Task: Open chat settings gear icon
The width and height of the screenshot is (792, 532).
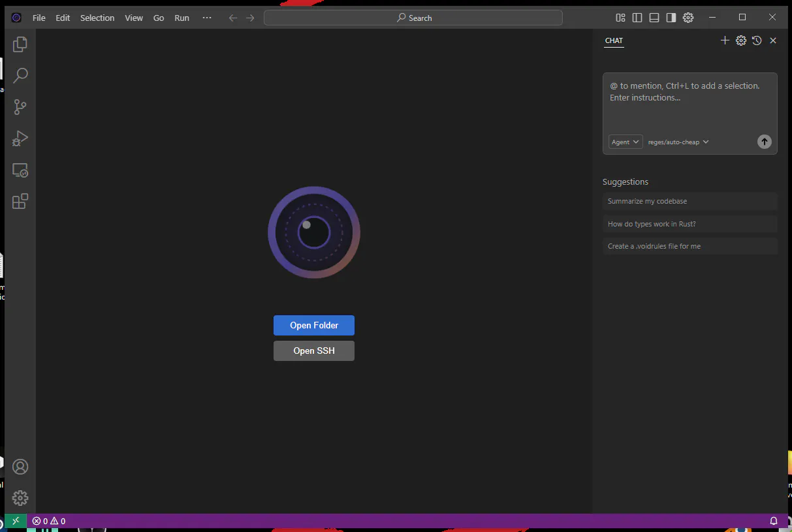Action: pyautogui.click(x=741, y=40)
